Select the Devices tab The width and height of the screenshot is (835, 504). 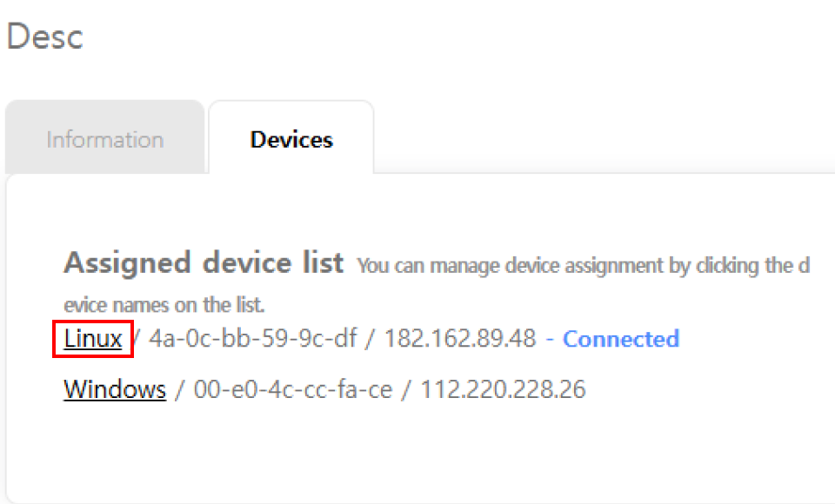click(291, 139)
